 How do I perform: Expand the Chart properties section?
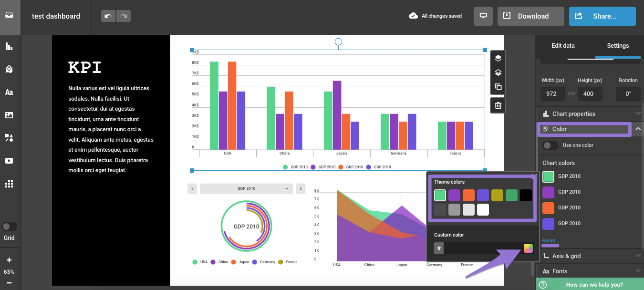pyautogui.click(x=638, y=114)
